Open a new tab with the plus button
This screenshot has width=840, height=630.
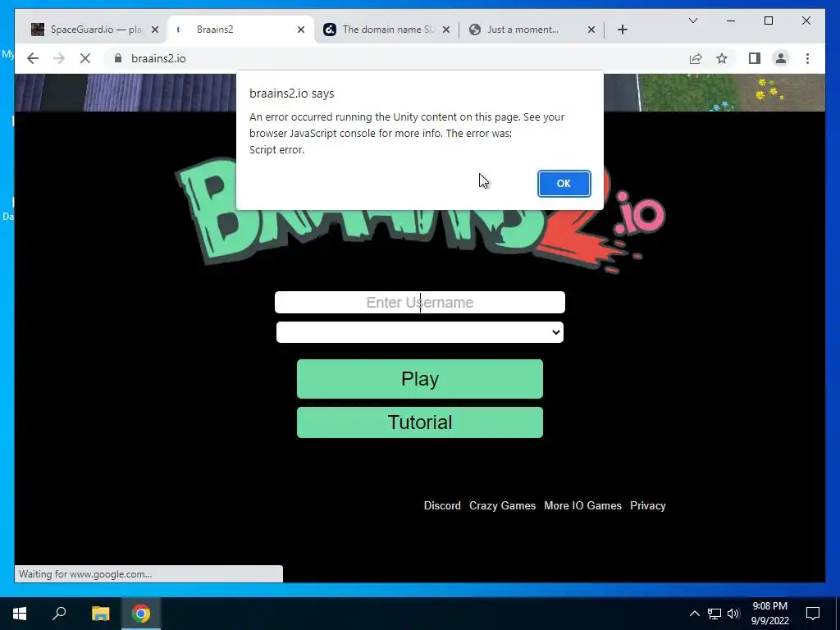[x=622, y=30]
